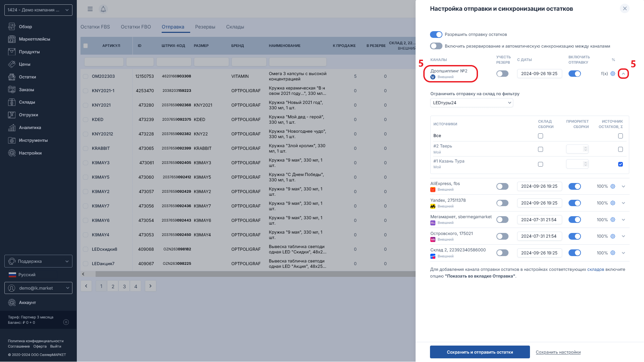Open the Заказы sidebar icon
This screenshot has height=362, width=644.
pos(12,89)
